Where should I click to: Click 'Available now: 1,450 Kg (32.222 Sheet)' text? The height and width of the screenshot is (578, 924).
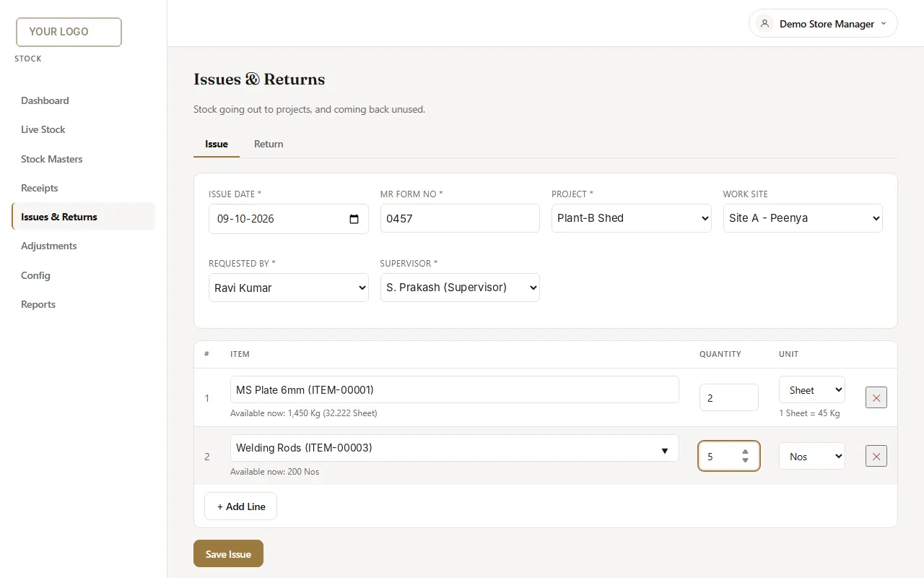(x=304, y=413)
